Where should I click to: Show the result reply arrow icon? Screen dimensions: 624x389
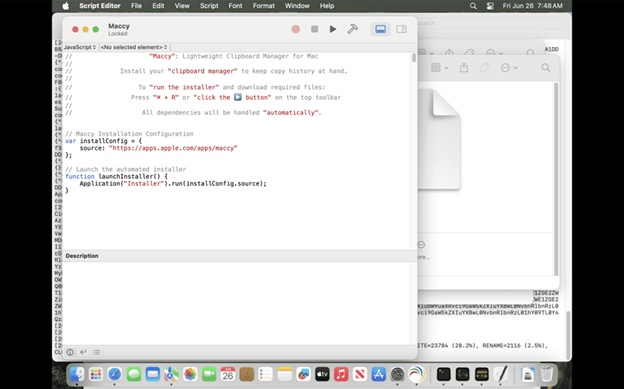(x=83, y=352)
